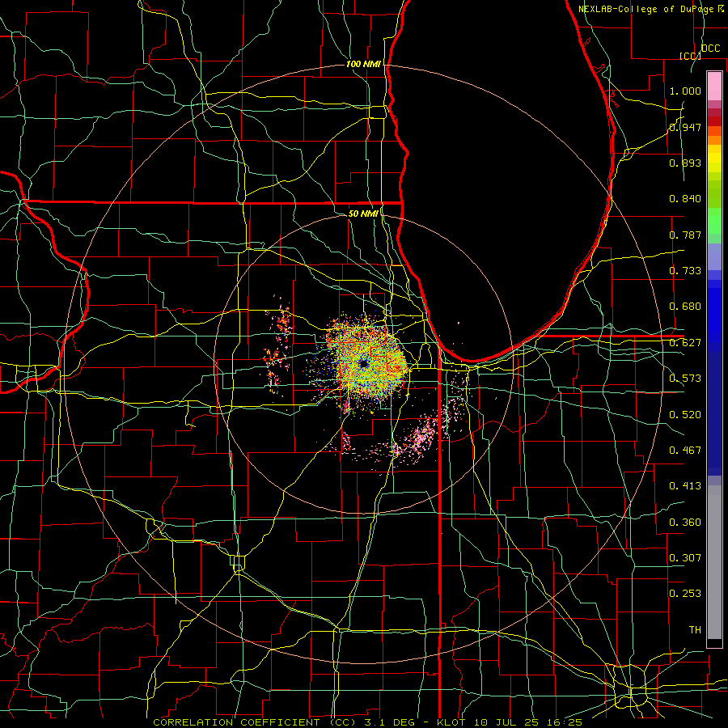
Task: Pick the pink top segment of color scale
Action: (714, 87)
